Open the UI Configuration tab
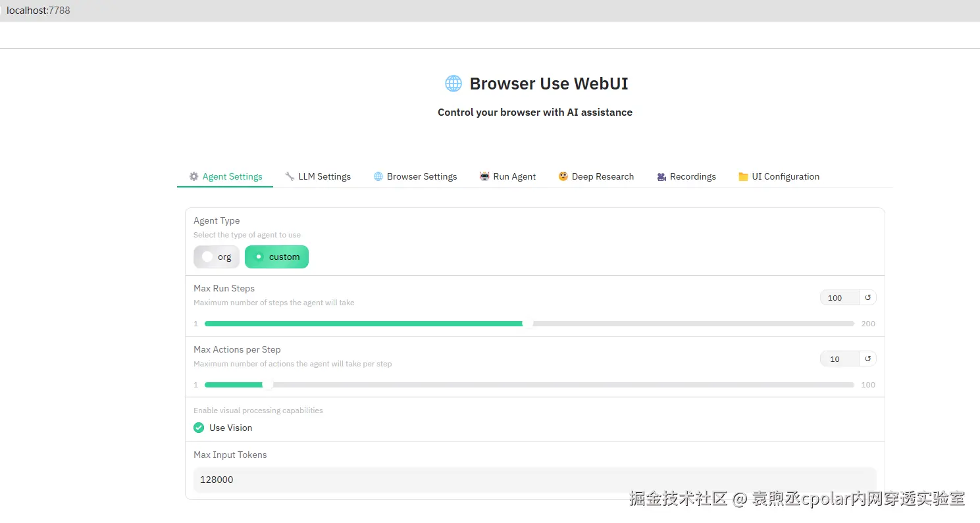 [779, 176]
